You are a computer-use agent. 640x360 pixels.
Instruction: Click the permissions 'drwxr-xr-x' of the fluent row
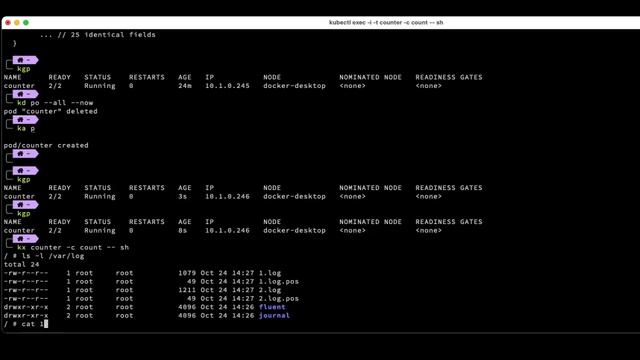click(26, 307)
